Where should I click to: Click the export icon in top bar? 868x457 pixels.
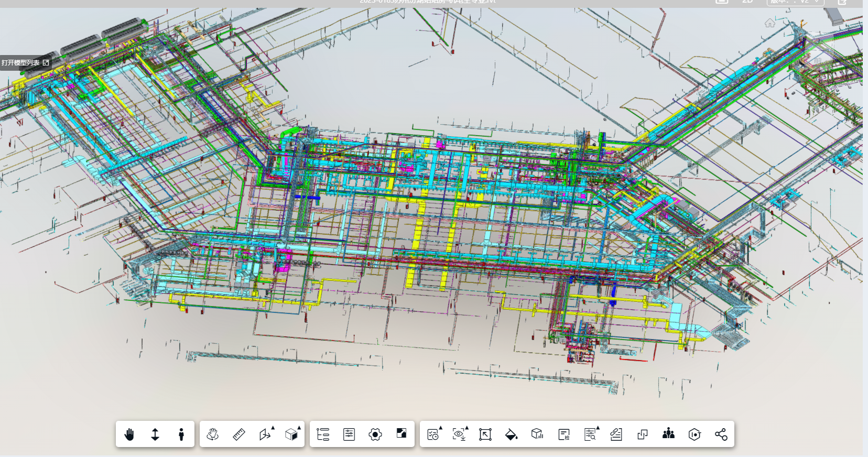pyautogui.click(x=842, y=2)
